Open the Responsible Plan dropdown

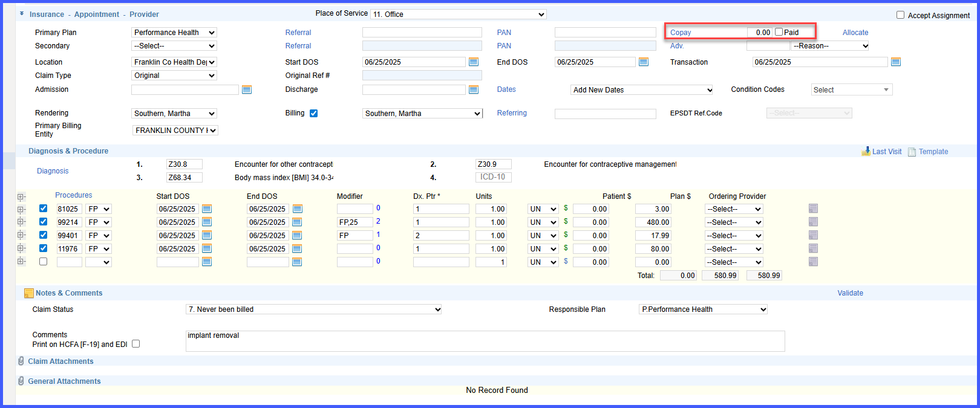pyautogui.click(x=704, y=309)
